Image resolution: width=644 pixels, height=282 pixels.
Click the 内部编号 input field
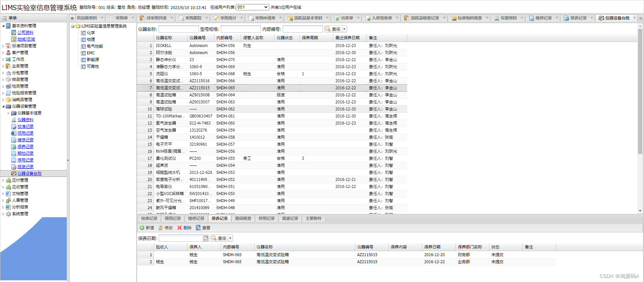303,29
